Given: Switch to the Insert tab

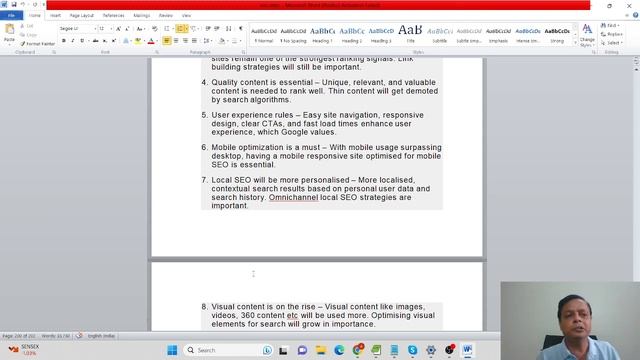Looking at the screenshot, I should [55, 15].
